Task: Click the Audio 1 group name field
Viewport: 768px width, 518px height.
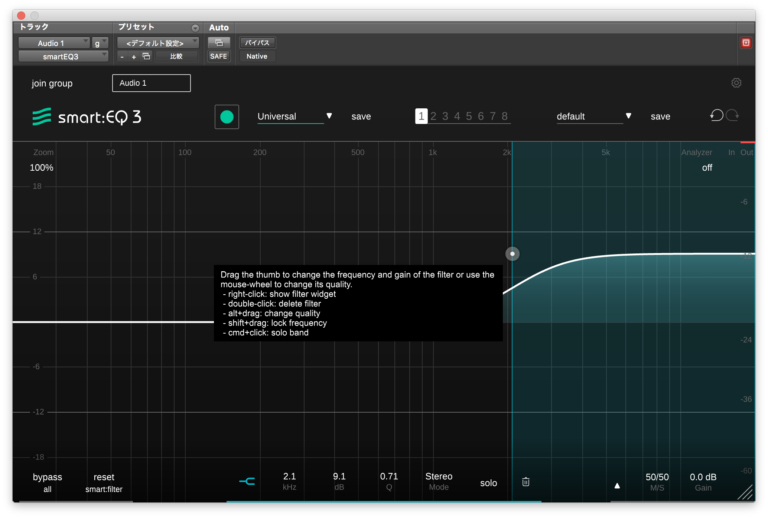Action: (151, 83)
